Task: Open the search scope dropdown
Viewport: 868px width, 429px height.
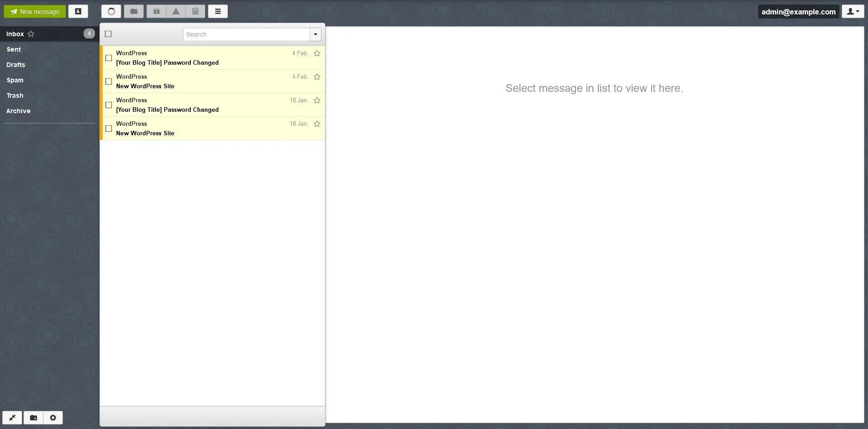Action: 315,34
